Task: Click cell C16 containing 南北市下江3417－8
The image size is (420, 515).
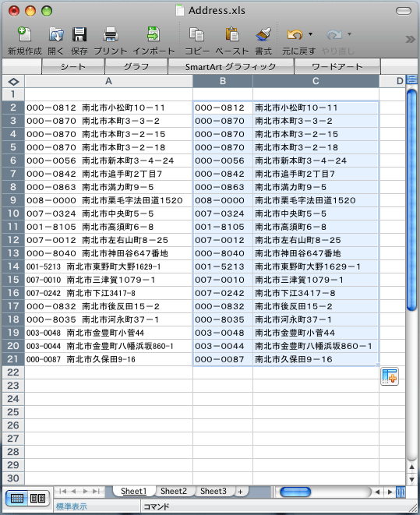Action: click(316, 293)
